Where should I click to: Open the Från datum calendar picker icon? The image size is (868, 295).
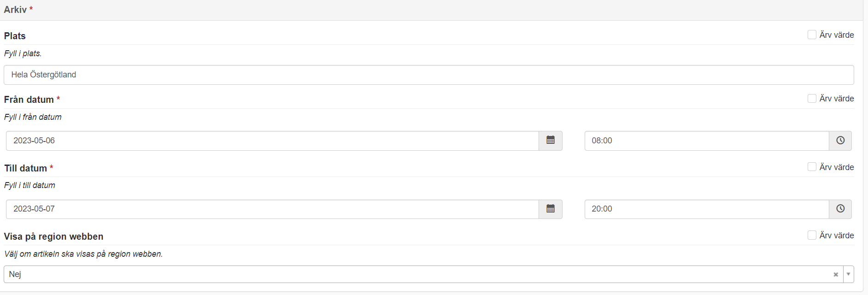(550, 140)
